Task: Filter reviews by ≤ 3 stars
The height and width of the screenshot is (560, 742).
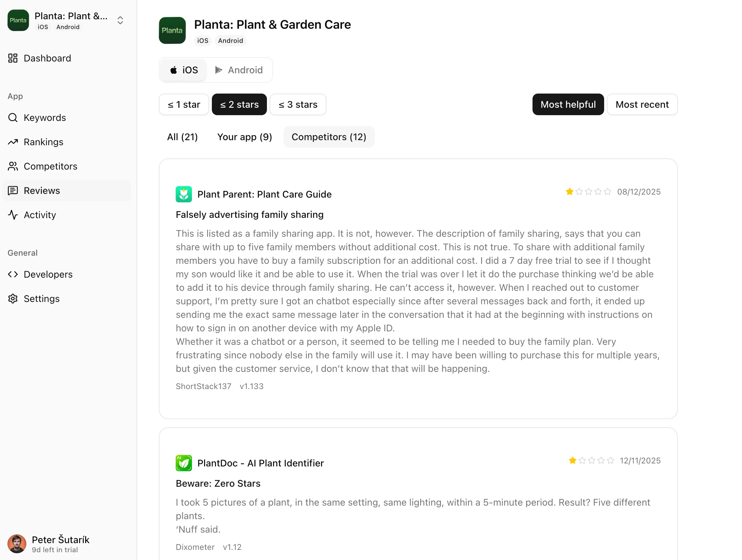Action: pos(298,104)
